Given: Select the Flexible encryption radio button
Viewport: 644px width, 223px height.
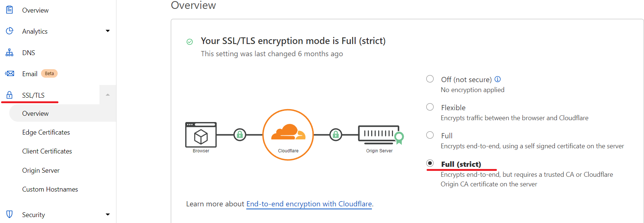Looking at the screenshot, I should (430, 107).
